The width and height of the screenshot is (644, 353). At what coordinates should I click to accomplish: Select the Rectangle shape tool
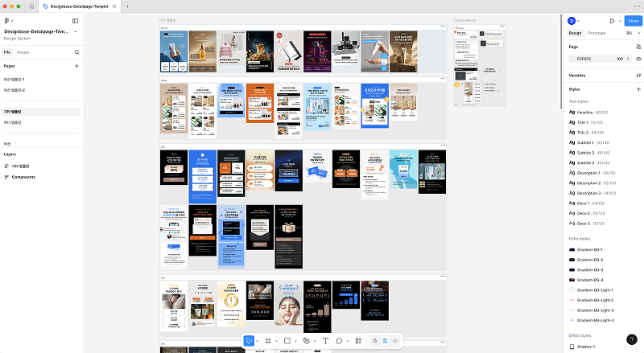[287, 341]
